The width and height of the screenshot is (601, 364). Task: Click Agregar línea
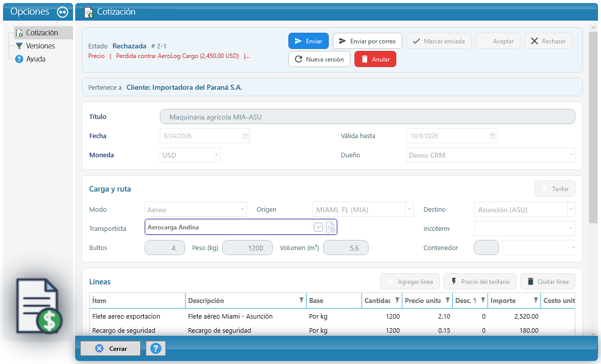[x=410, y=282]
